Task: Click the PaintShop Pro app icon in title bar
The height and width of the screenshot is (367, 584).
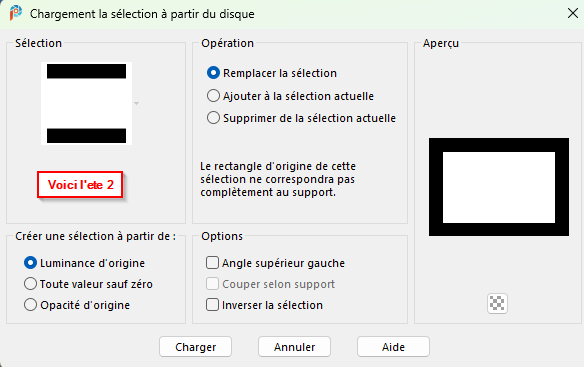Action: click(15, 13)
